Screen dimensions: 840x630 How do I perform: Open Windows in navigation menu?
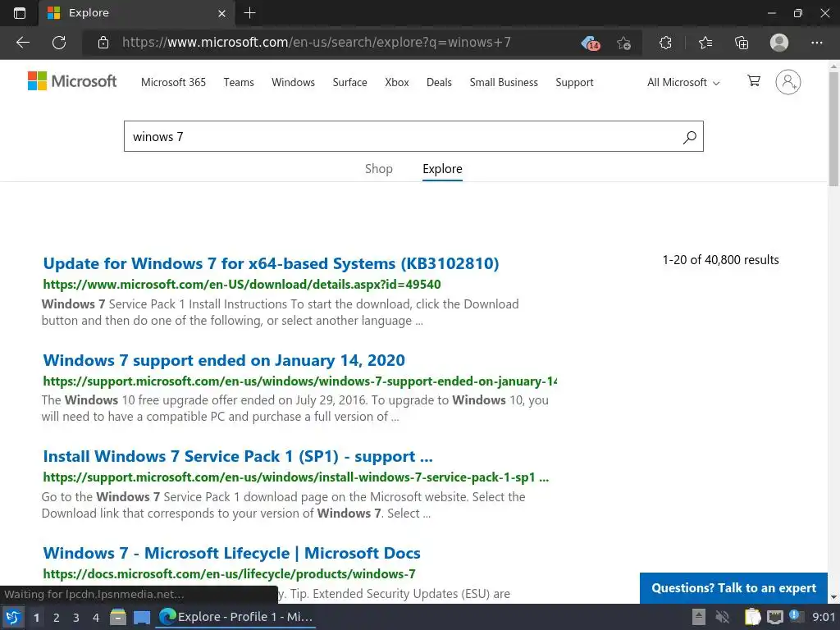[x=293, y=83]
